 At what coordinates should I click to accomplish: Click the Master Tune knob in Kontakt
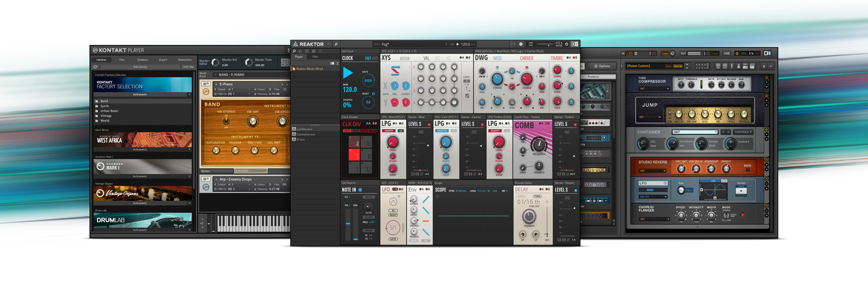(248, 62)
